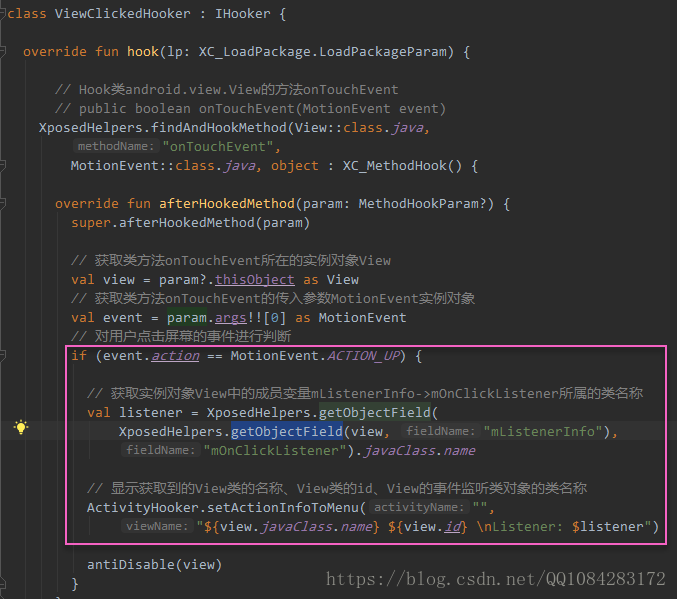Click the yellow lightbulb intention icon
Image resolution: width=677 pixels, height=599 pixels.
(21, 427)
